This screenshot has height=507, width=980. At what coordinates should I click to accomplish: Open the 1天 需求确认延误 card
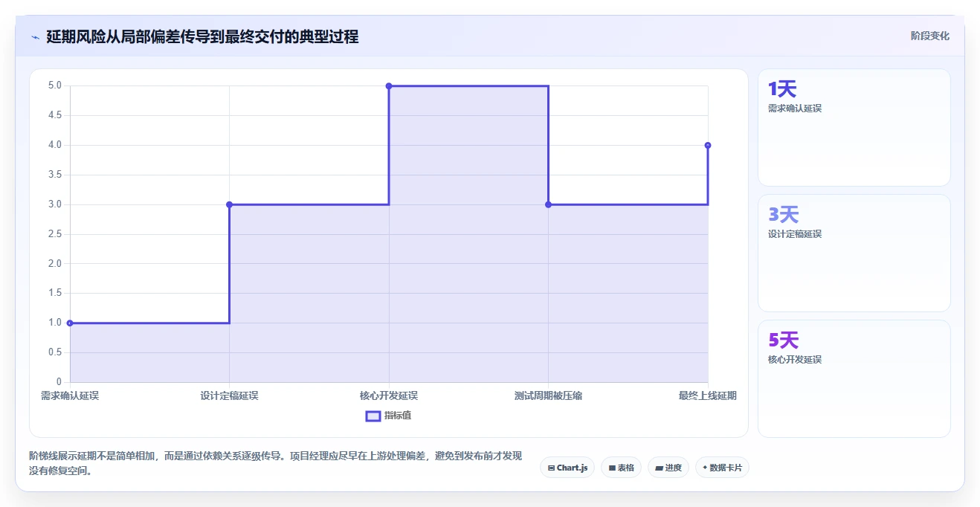pos(854,127)
